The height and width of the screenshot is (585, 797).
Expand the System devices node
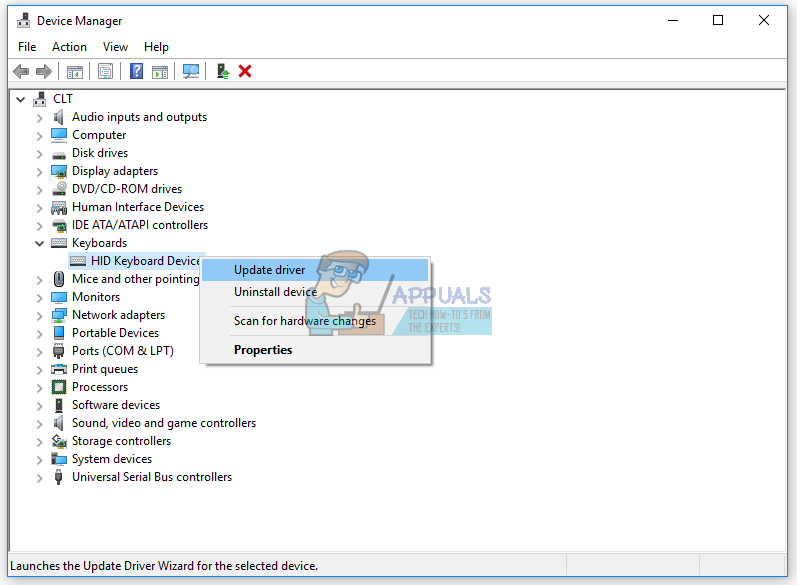(x=40, y=460)
